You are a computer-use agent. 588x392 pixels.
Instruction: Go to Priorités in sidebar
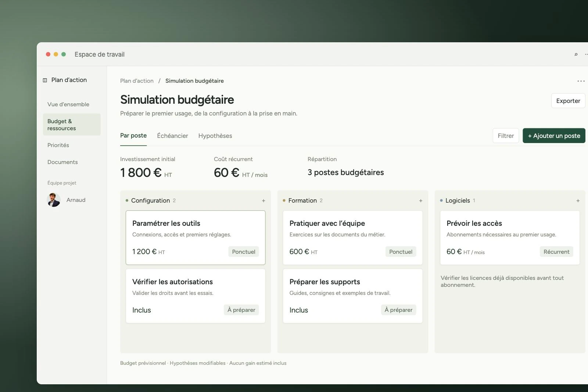point(58,145)
